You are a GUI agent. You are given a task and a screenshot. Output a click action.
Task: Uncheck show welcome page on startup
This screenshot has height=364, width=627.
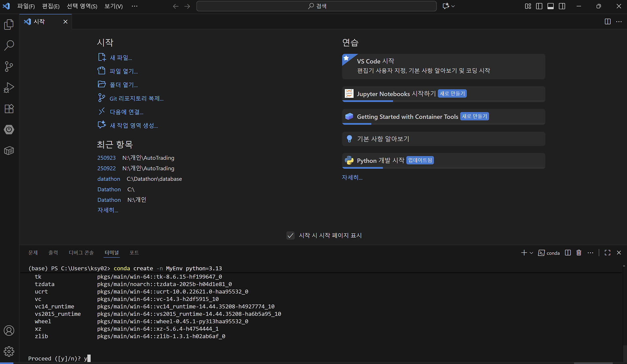point(290,235)
